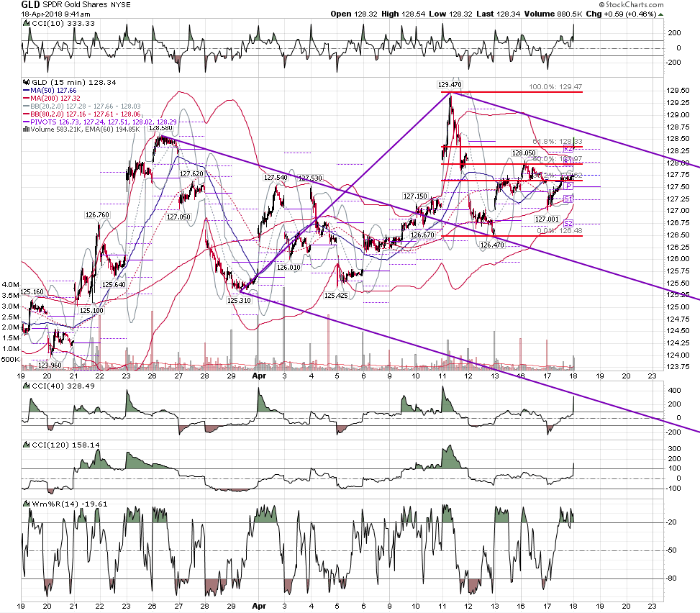Click the S2 pivot level marker
Viewport: 700px width, 613px height.
pos(568,223)
